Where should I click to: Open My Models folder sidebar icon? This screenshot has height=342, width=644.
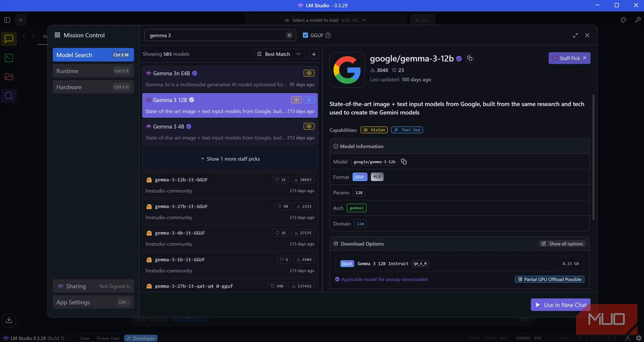[x=9, y=77]
